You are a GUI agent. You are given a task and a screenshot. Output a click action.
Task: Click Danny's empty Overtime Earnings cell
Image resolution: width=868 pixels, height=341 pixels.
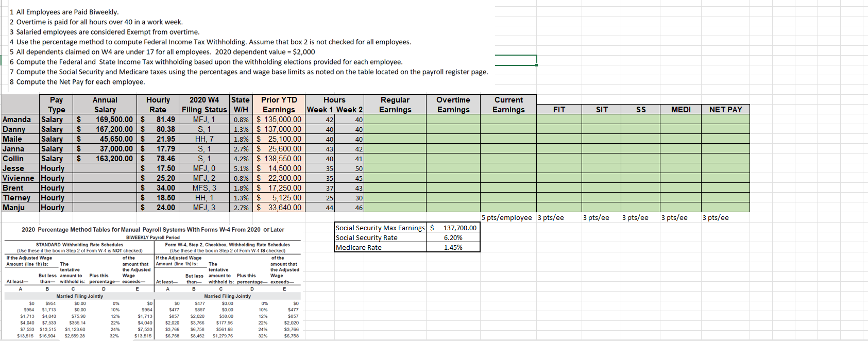453,129
